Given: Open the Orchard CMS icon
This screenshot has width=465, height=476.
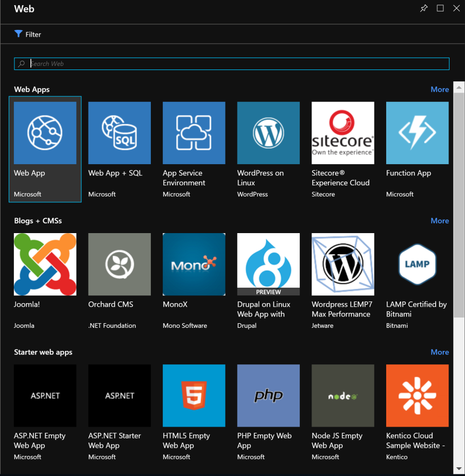Looking at the screenshot, I should 119,265.
